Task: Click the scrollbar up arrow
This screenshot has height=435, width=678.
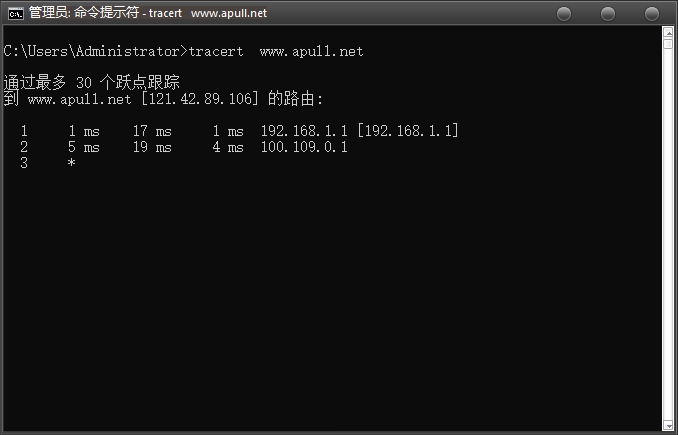Action: pyautogui.click(x=668, y=32)
